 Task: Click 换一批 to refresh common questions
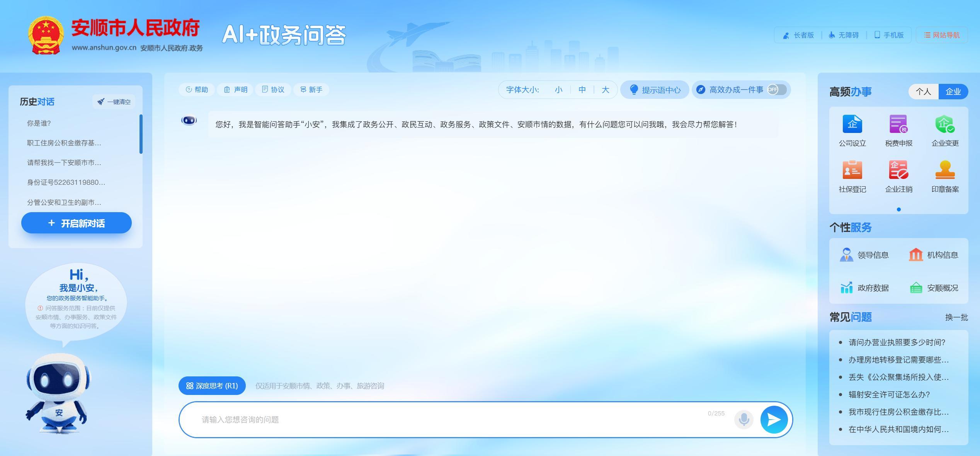point(956,317)
